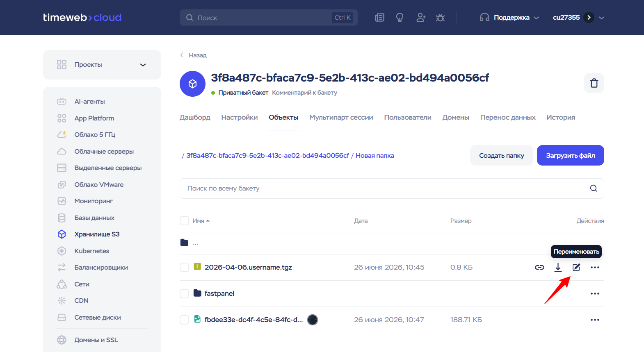Viewport: 644px width, 352px height.
Task: Click the Создать папку button
Action: click(502, 155)
